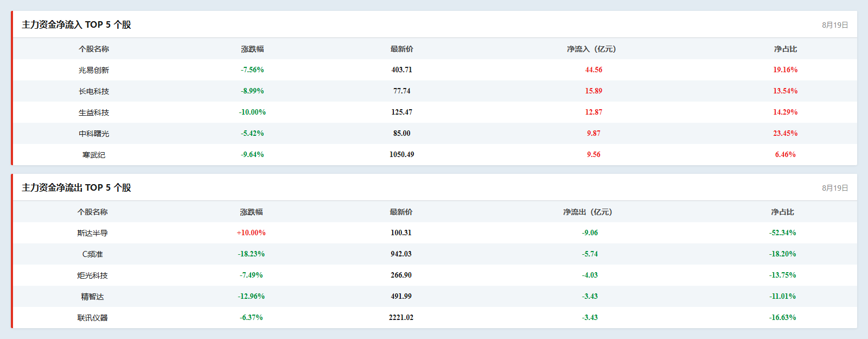This screenshot has width=868, height=339.
Task: Click the change value -8.99%
Action: pyautogui.click(x=252, y=91)
